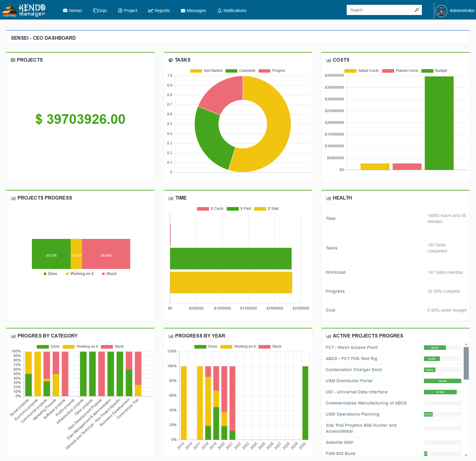Open the Project menu
Image resolution: width=476 pixels, height=461 pixels.
pos(127,11)
